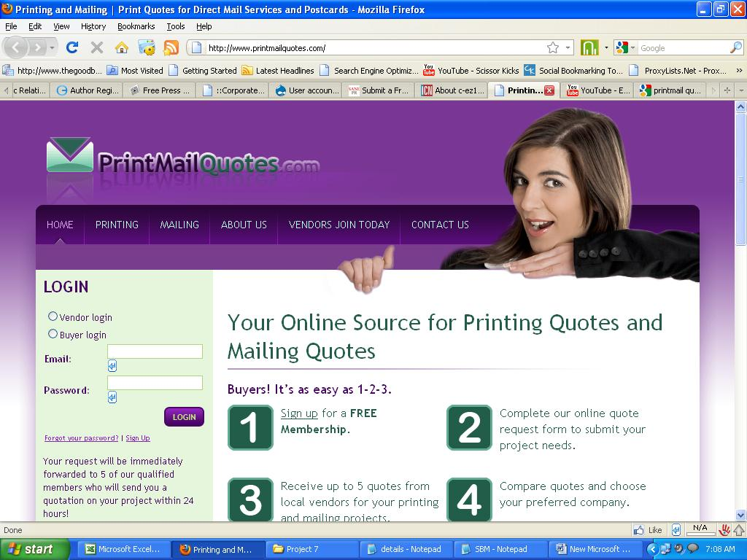Image resolution: width=747 pixels, height=560 pixels.
Task: Open the recent pages history dropdown arrow
Action: [52, 47]
